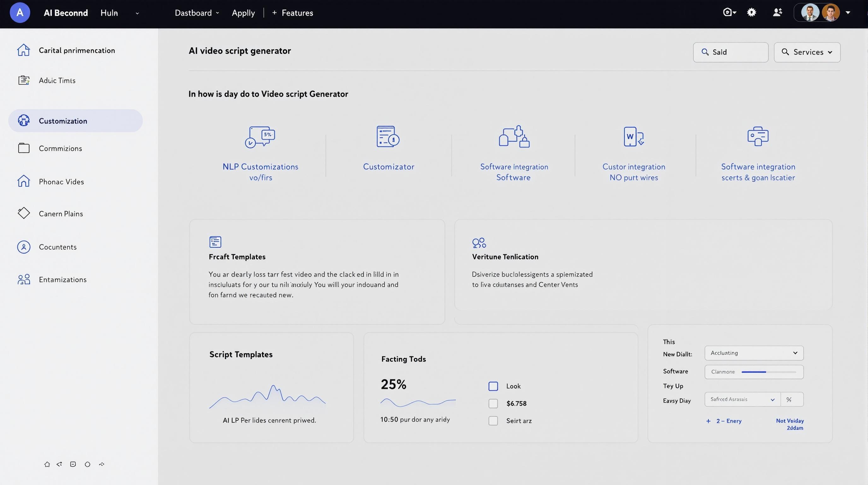Viewport: 868px width, 485px height.
Task: Click the NLP Customizations chat icon
Action: 260,137
